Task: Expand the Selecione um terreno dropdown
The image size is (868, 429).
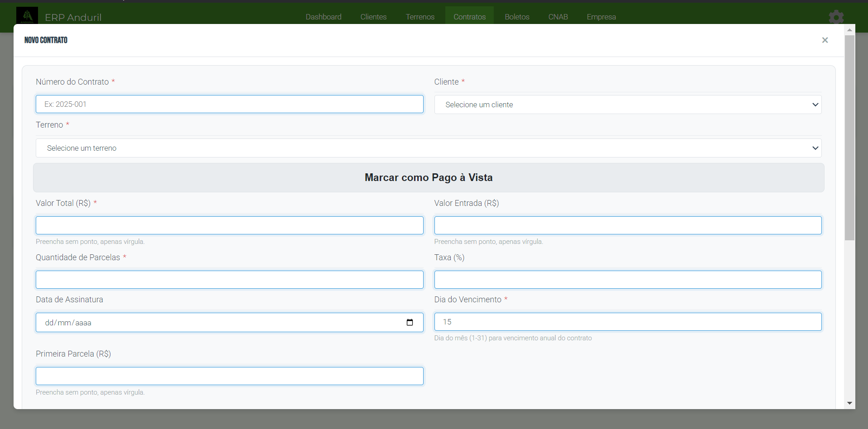Action: [x=428, y=148]
